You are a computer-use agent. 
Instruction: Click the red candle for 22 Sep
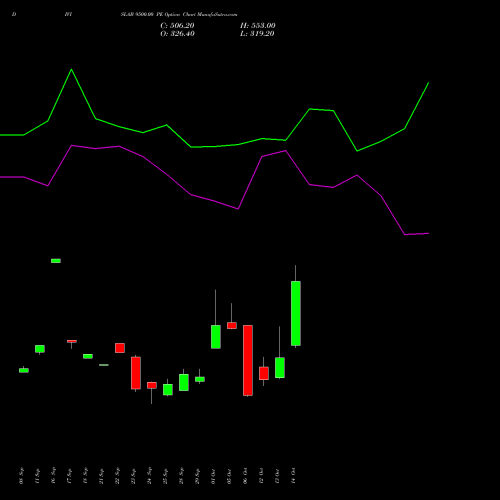120,348
